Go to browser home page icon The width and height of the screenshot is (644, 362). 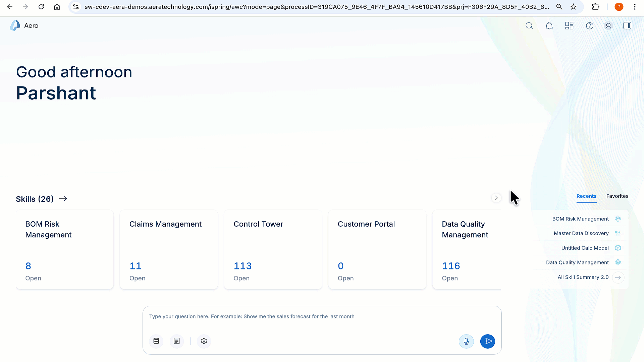tap(57, 7)
